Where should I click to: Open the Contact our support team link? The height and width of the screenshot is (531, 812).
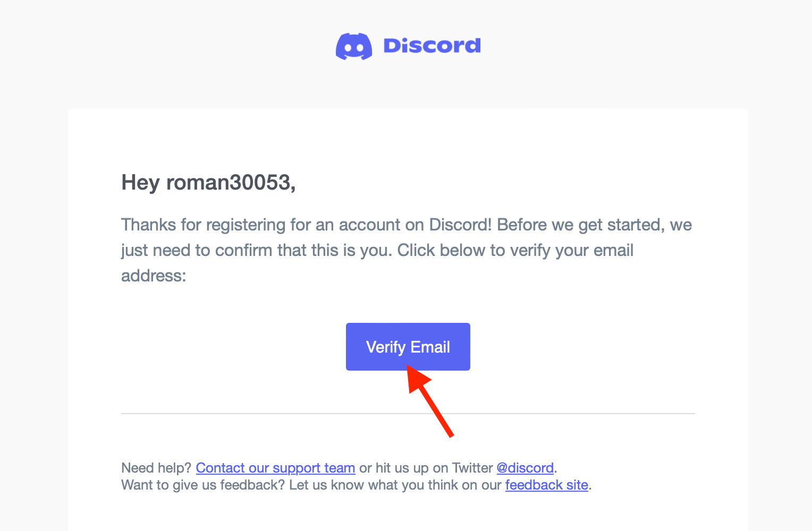275,468
